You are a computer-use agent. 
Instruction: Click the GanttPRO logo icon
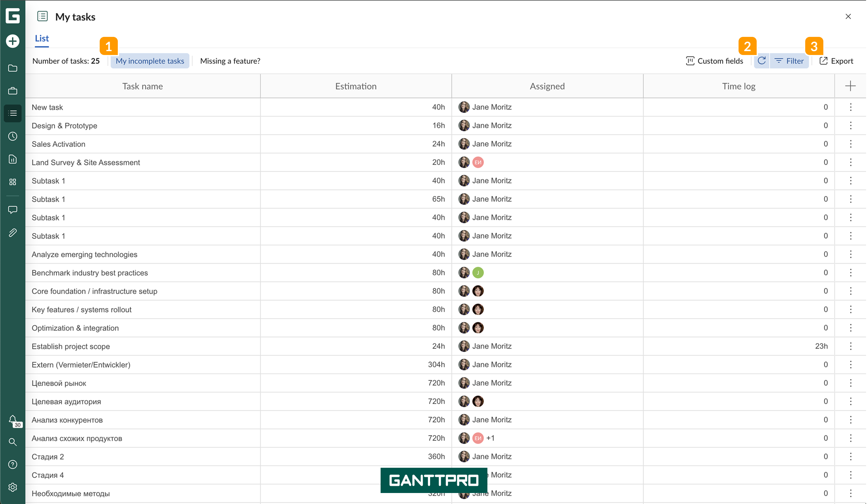(x=13, y=16)
